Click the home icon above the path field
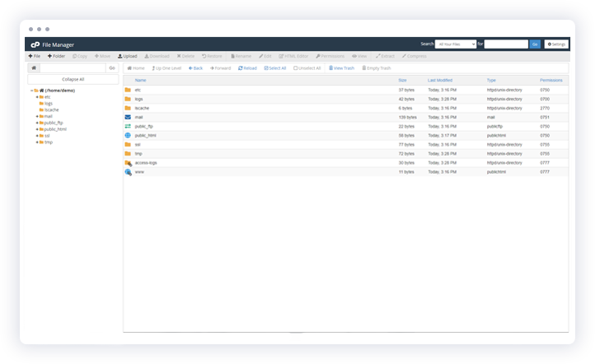Image resolution: width=595 pixels, height=364 pixels. [x=34, y=68]
